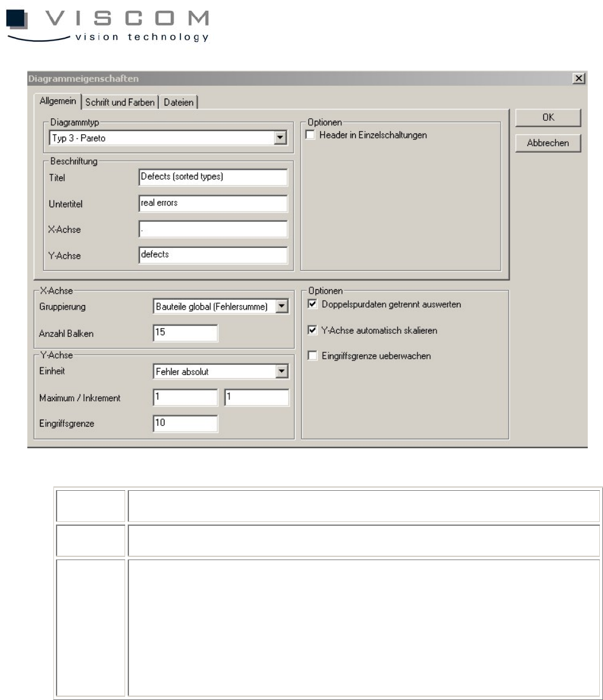Viewport: 603px width, 700px height.
Task: Enable Header in Einzelschaltungen checkbox
Action: (311, 135)
